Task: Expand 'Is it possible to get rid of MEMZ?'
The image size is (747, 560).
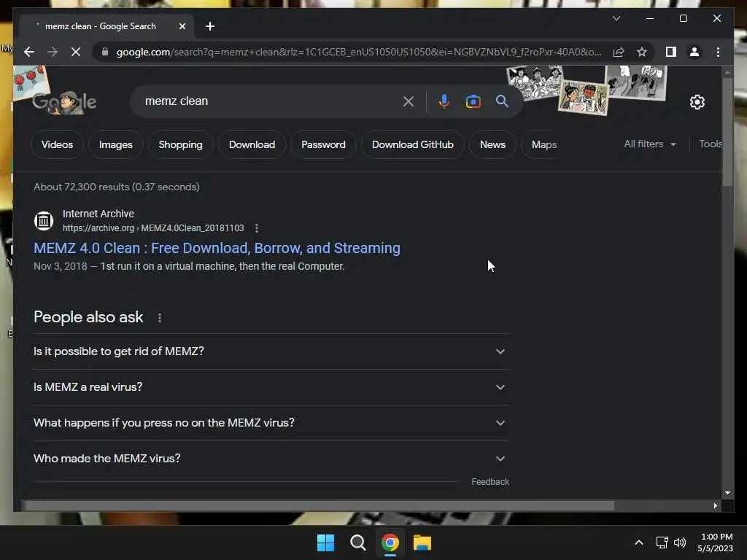Action: (271, 351)
